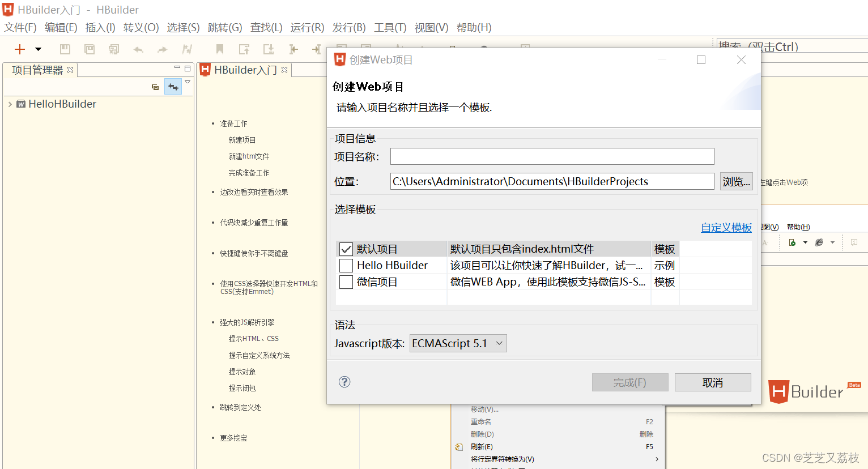
Task: Open the 发行(B) menu
Action: point(349,28)
